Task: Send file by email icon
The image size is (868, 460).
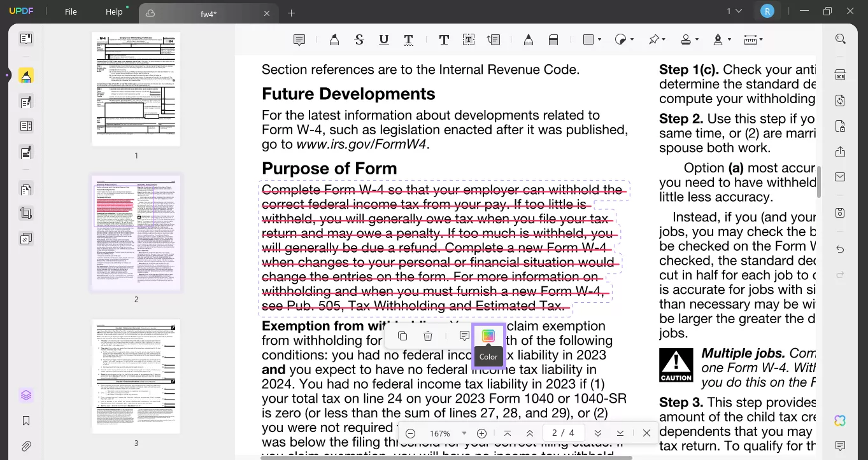Action: [x=841, y=177]
